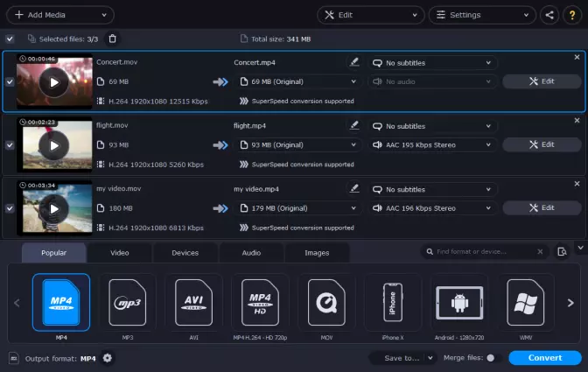Select the Android 1280x720 preset
Screen dimensions: 588x372
point(458,303)
